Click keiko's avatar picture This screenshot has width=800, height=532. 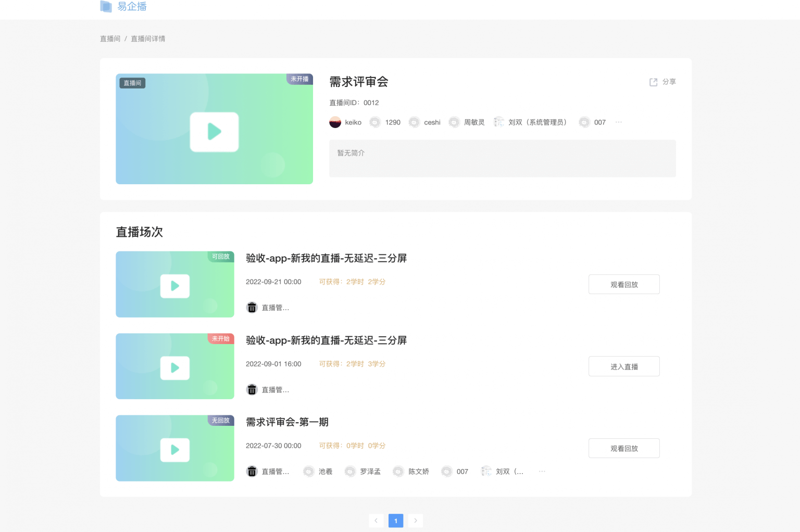pyautogui.click(x=335, y=122)
